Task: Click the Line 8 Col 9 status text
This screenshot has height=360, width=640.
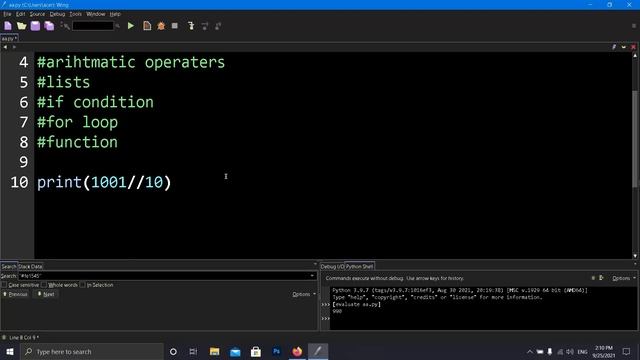Action: (24, 338)
